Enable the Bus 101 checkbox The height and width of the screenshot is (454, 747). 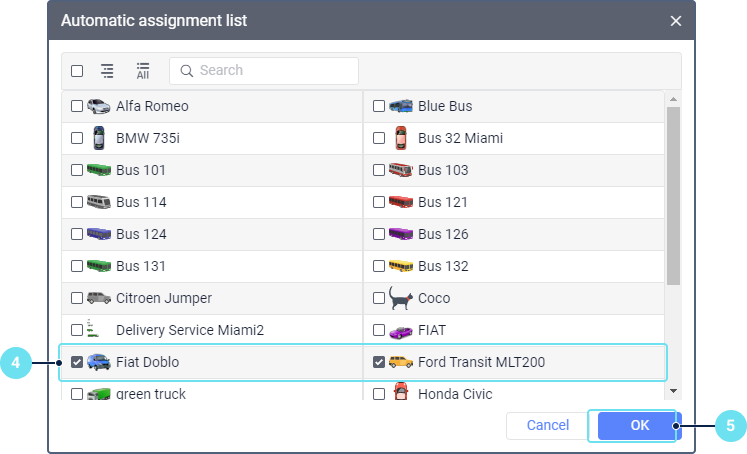click(x=77, y=170)
